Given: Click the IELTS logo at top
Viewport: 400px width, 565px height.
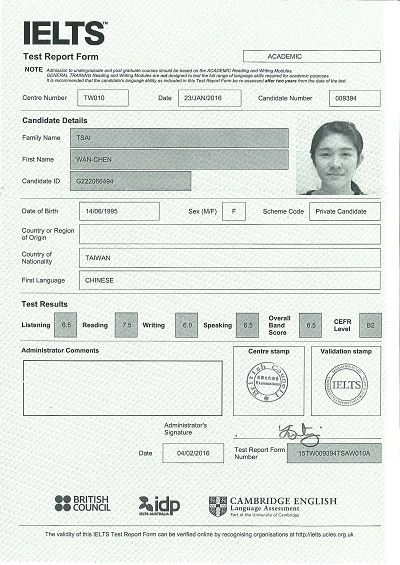Looking at the screenshot, I should point(65,33).
